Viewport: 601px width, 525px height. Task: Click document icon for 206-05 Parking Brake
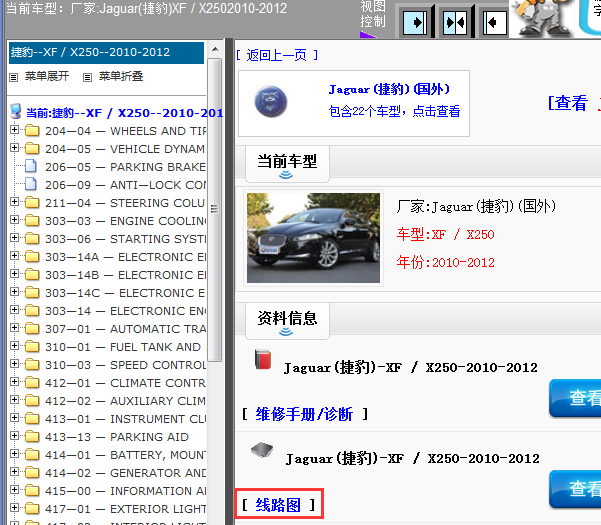[x=31, y=166]
